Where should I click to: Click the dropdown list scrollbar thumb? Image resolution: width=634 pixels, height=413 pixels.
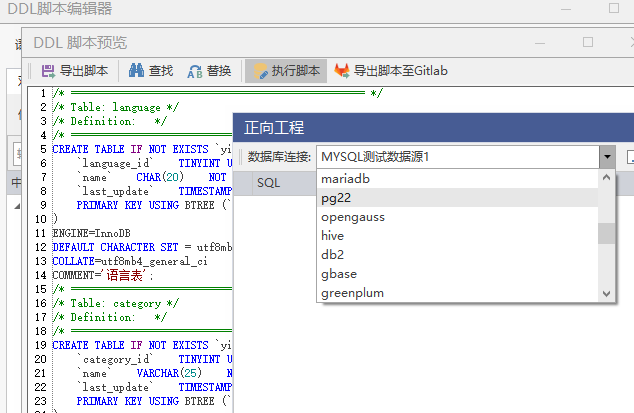point(606,233)
